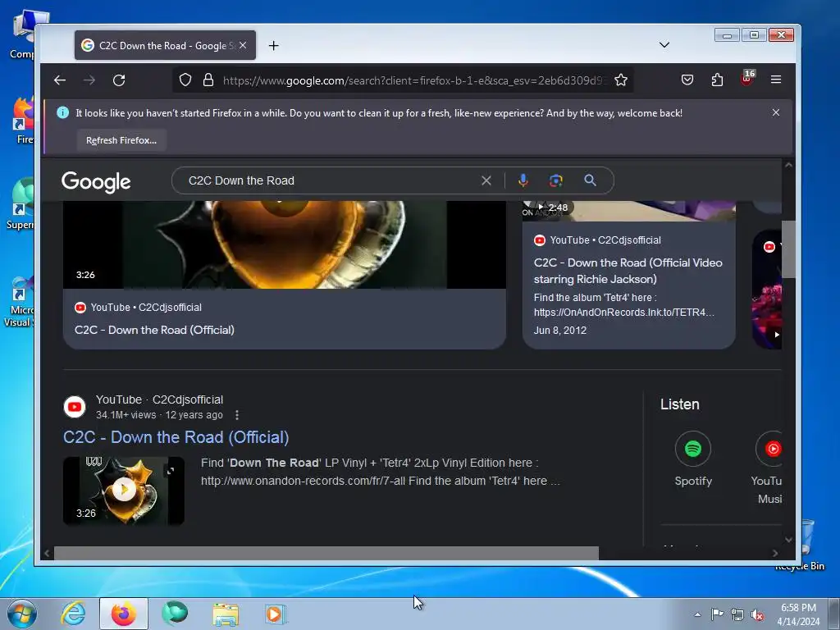Open the tracking protection shield icon

(x=185, y=80)
